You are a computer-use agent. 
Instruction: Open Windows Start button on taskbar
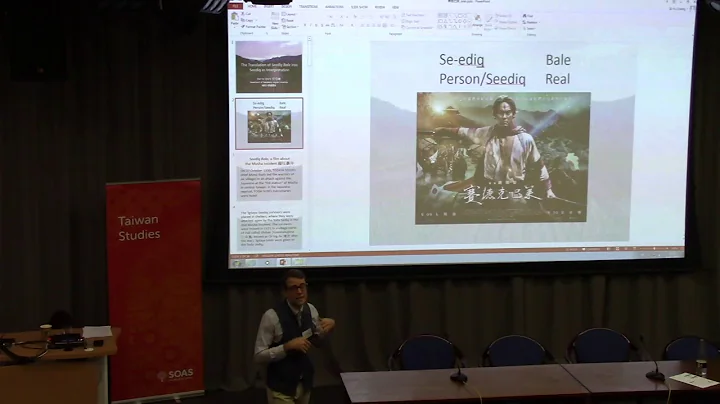237,263
